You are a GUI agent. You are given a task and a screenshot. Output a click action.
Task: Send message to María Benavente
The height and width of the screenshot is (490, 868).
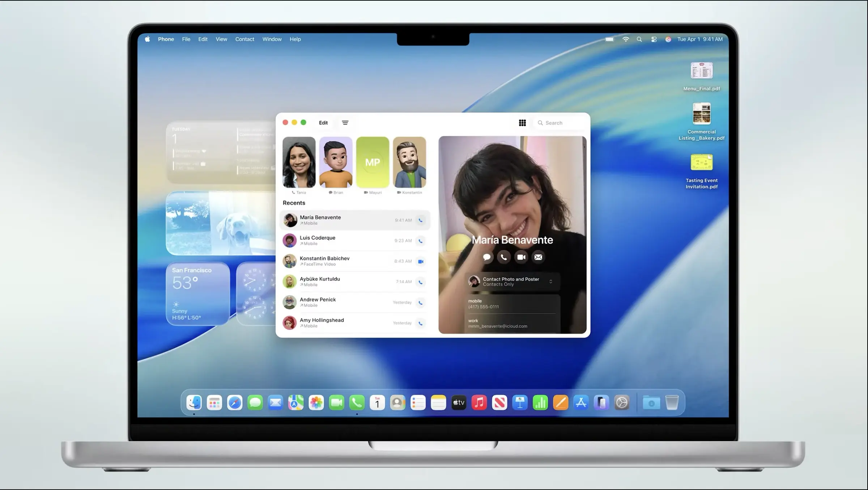click(x=486, y=257)
